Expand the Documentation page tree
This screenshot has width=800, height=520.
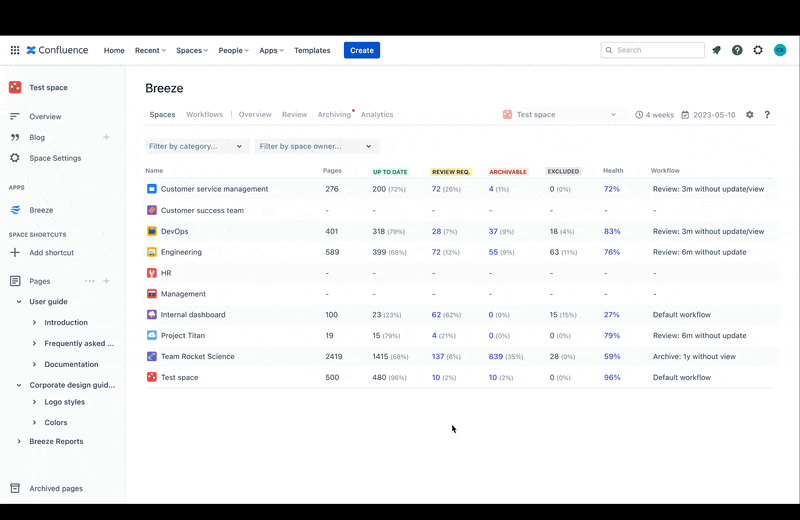click(x=34, y=364)
